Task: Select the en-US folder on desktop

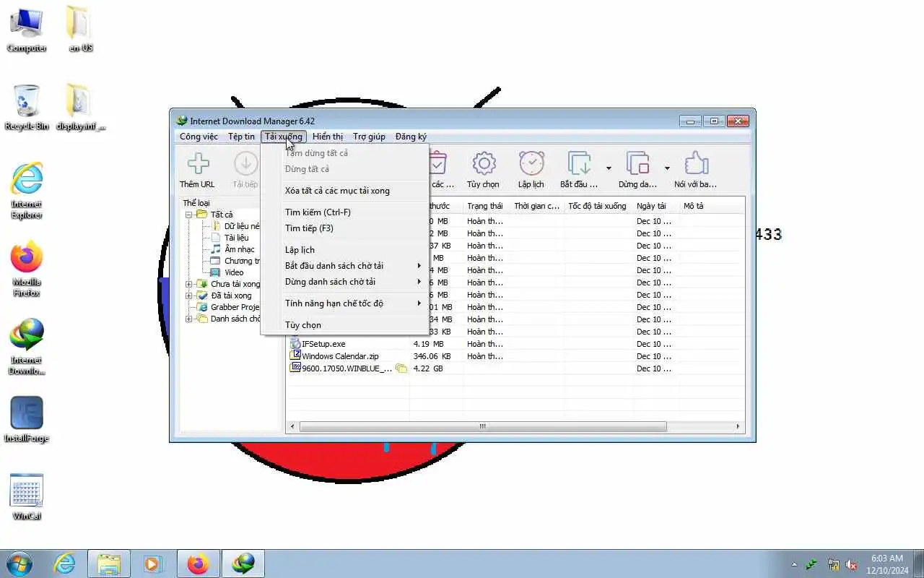Action: pyautogui.click(x=80, y=29)
